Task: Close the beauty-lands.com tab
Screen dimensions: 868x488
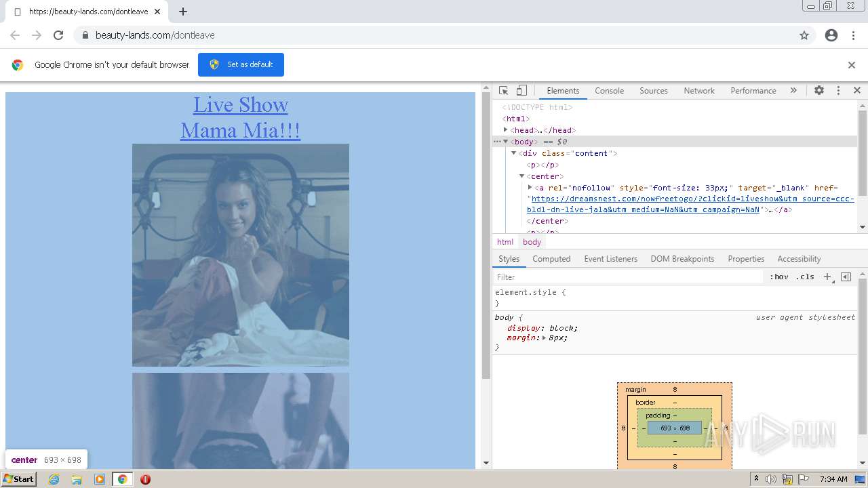Action: (x=157, y=12)
